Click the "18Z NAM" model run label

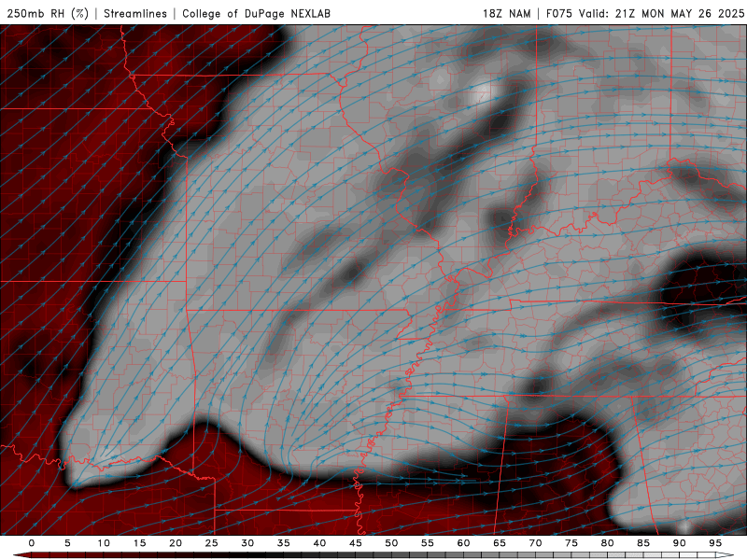pos(507,13)
